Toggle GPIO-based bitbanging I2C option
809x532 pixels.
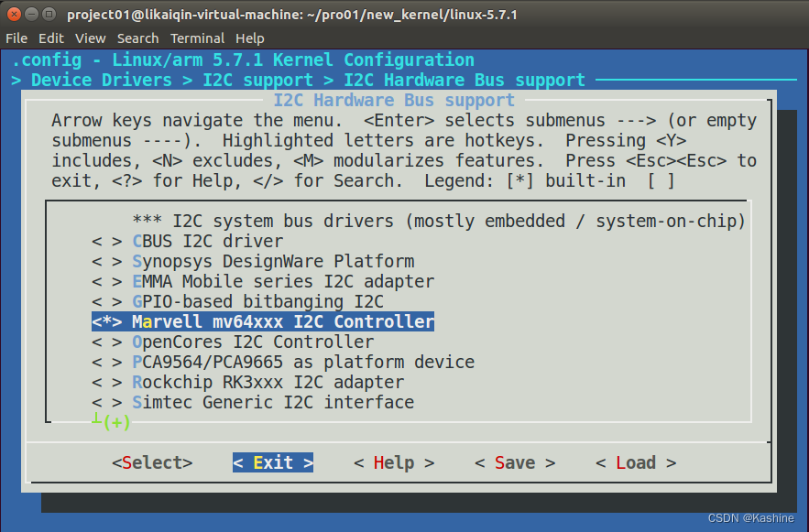pyautogui.click(x=238, y=301)
